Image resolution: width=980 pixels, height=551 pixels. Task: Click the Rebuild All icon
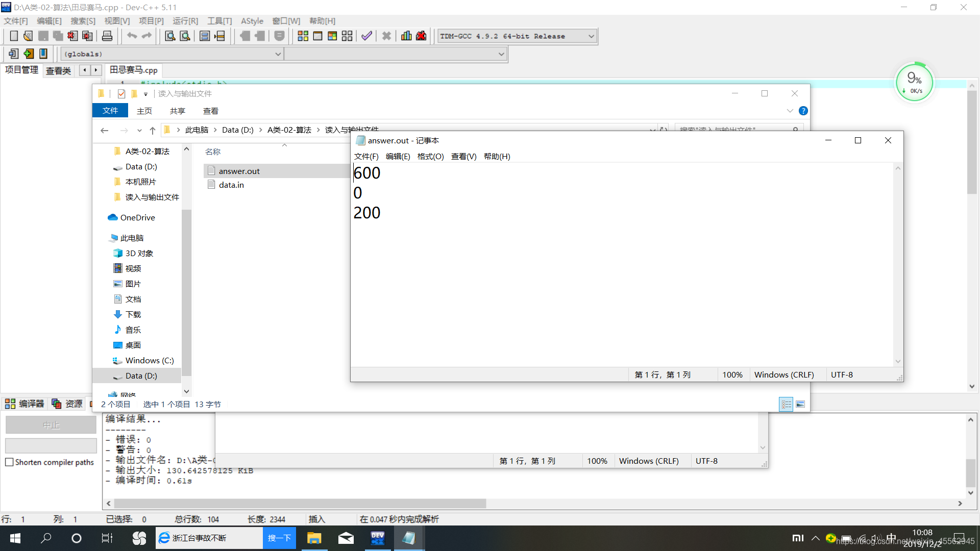(x=347, y=36)
